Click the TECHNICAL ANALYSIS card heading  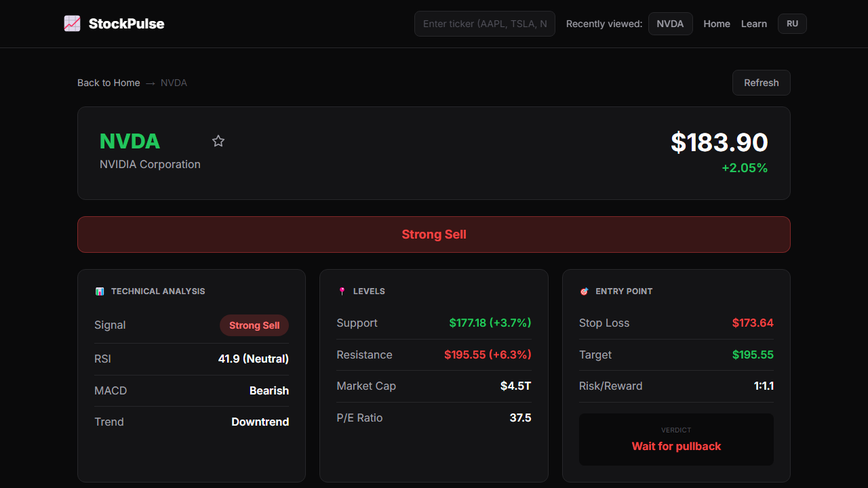pyautogui.click(x=158, y=291)
